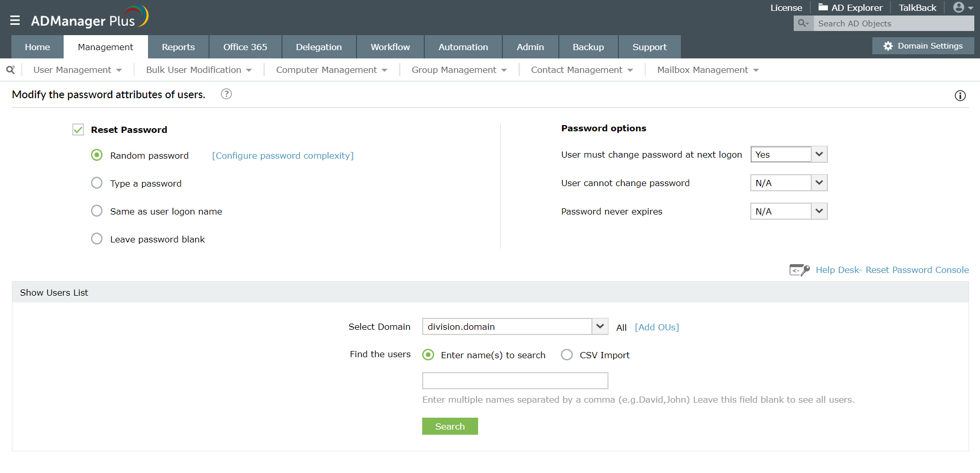
Task: Select the Type a password option
Action: pos(97,183)
